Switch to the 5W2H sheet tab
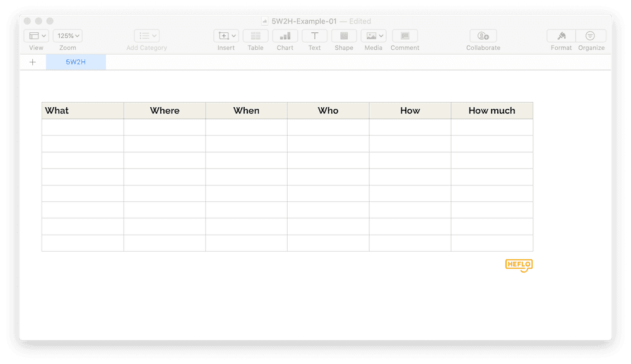The image size is (631, 364). click(x=76, y=62)
